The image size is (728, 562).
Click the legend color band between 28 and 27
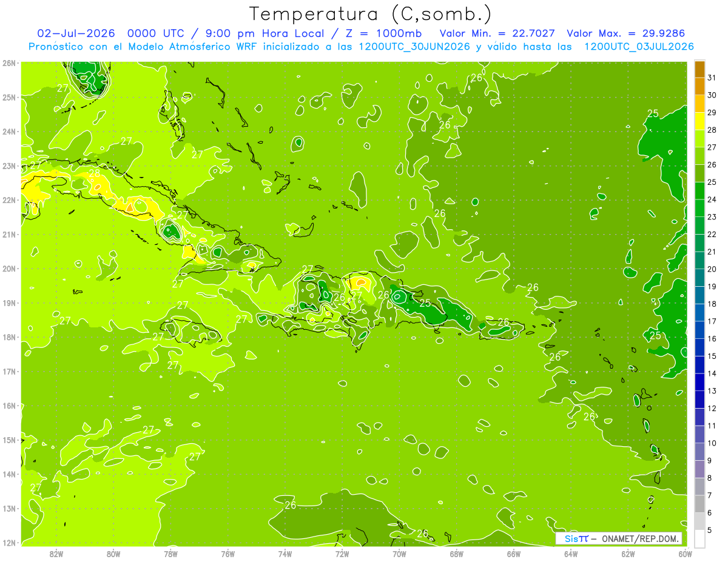tap(699, 139)
